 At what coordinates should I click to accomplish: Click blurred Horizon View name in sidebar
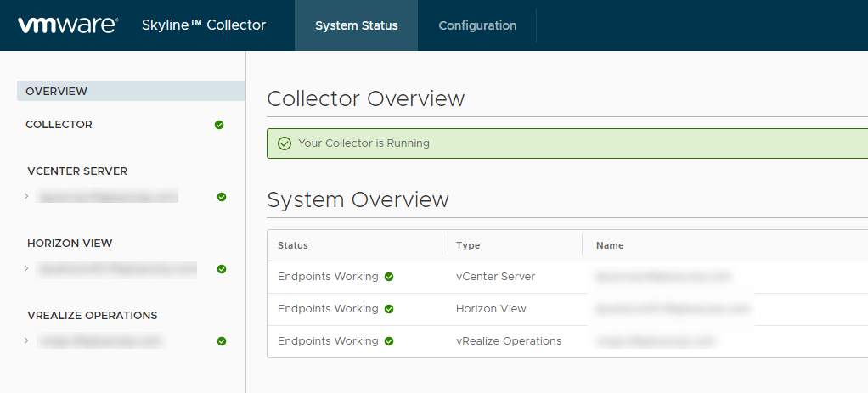click(116, 269)
